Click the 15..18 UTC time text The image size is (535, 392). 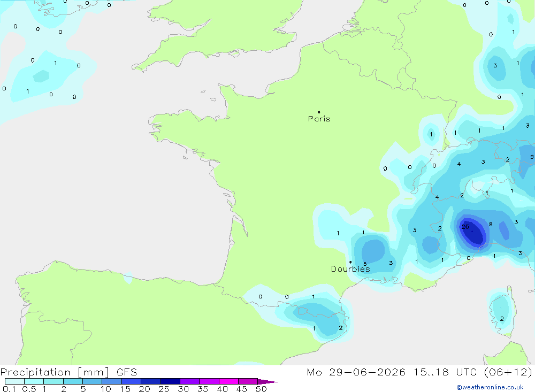445,372
